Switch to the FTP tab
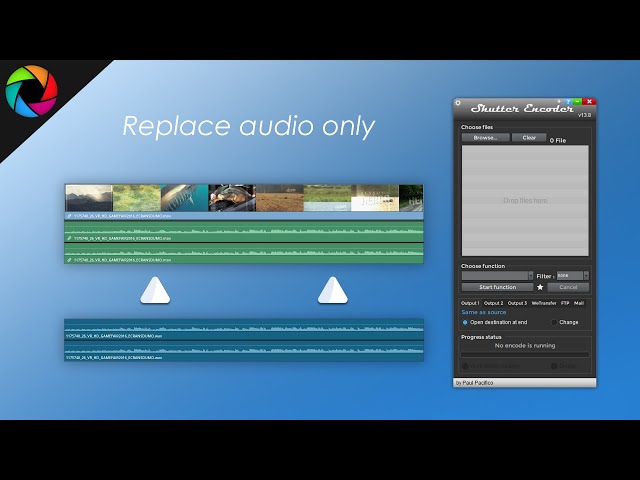This screenshot has height=480, width=640. [x=565, y=303]
